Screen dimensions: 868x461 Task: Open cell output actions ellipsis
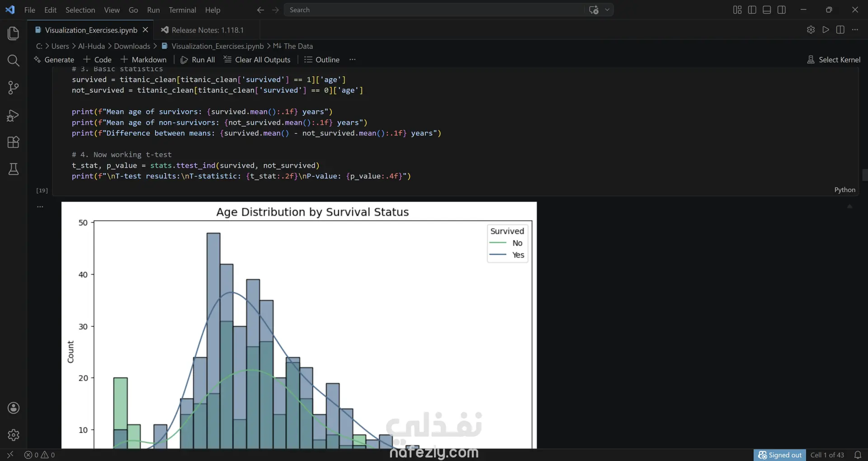(40, 207)
